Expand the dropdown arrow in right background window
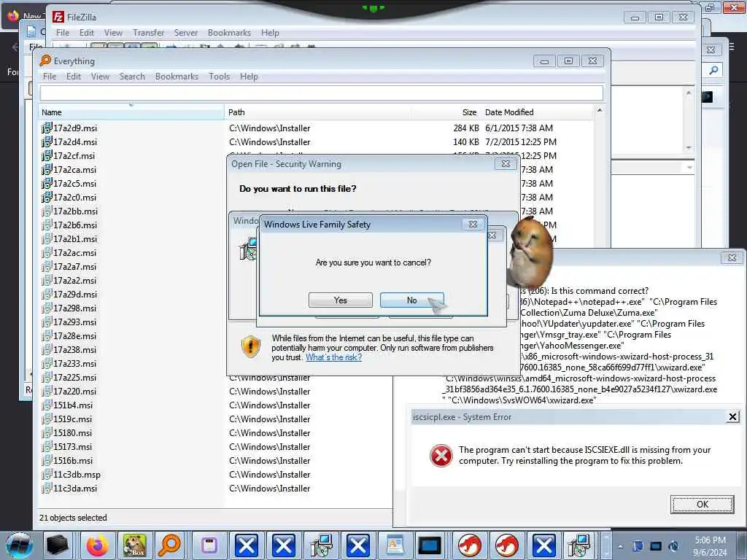This screenshot has height=560, width=747. point(689,168)
